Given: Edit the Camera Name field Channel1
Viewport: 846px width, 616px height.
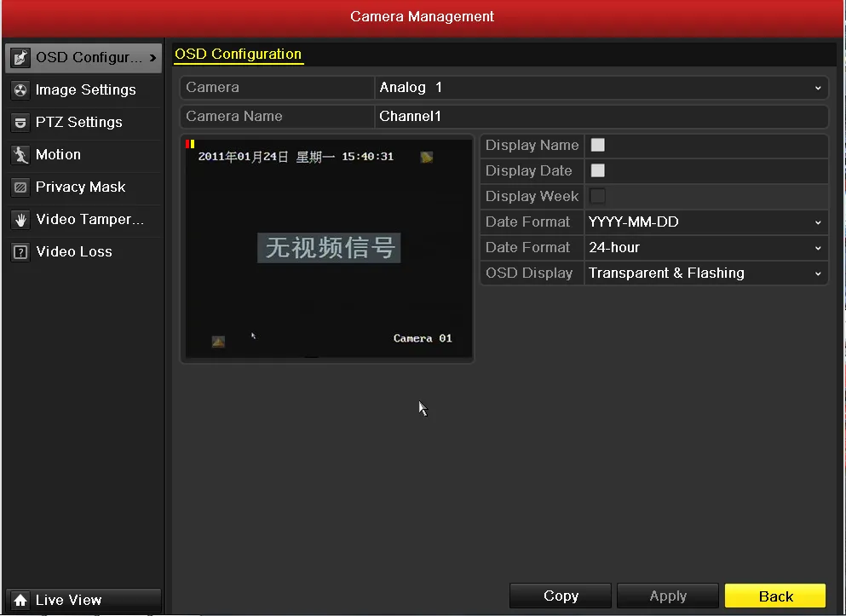Looking at the screenshot, I should click(601, 117).
